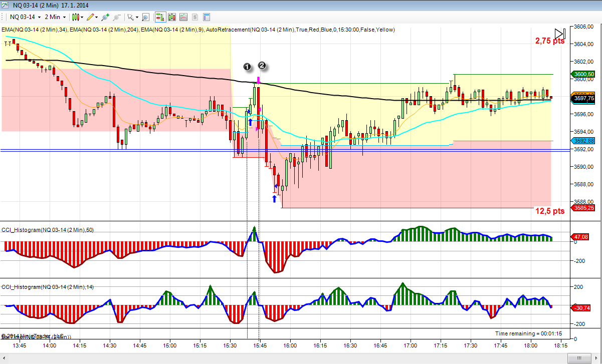
Task: Click the CCI_Histogram 50 panel label
Action: [x=47, y=230]
